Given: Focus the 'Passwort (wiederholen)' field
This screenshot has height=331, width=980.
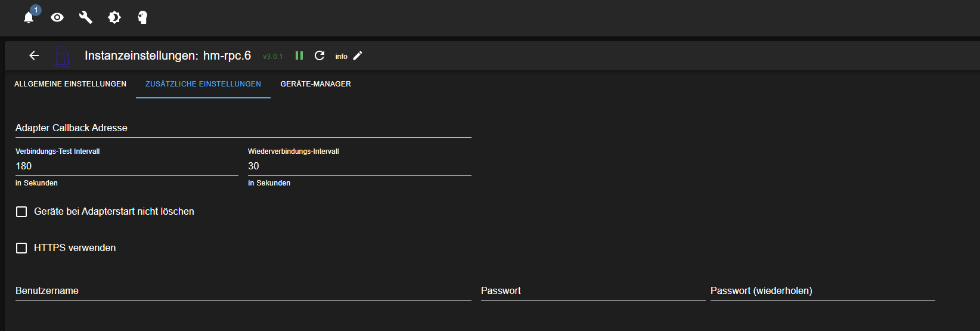Looking at the screenshot, I should point(822,291).
